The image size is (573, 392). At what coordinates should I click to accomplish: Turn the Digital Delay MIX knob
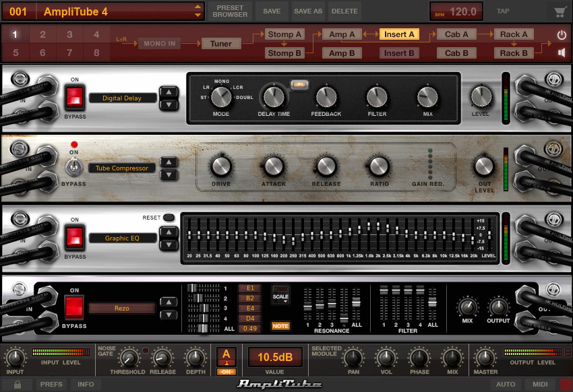[x=427, y=97]
